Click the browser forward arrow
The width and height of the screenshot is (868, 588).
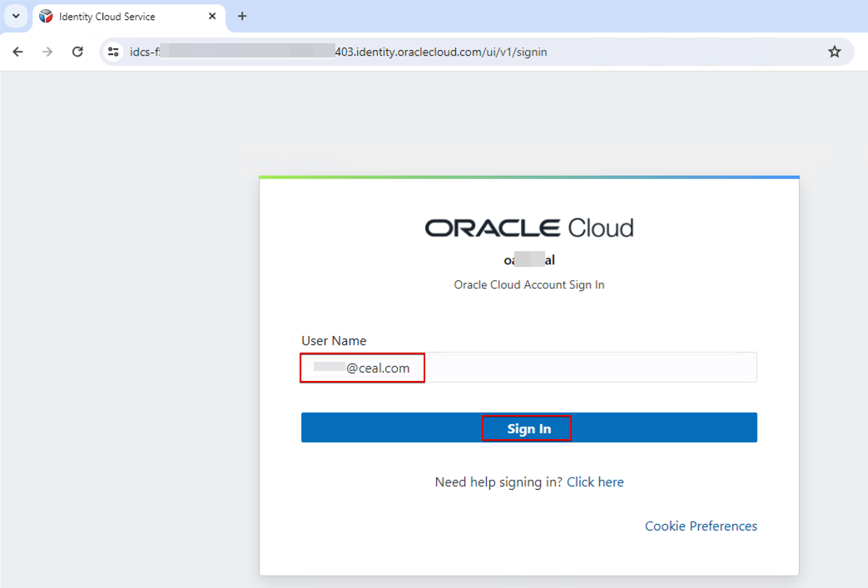(47, 52)
